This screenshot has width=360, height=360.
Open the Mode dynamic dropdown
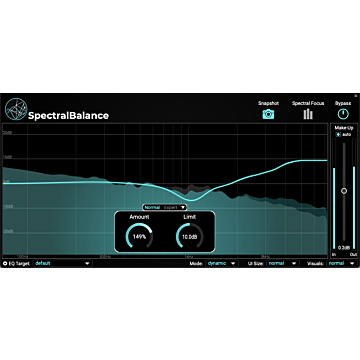(x=222, y=263)
